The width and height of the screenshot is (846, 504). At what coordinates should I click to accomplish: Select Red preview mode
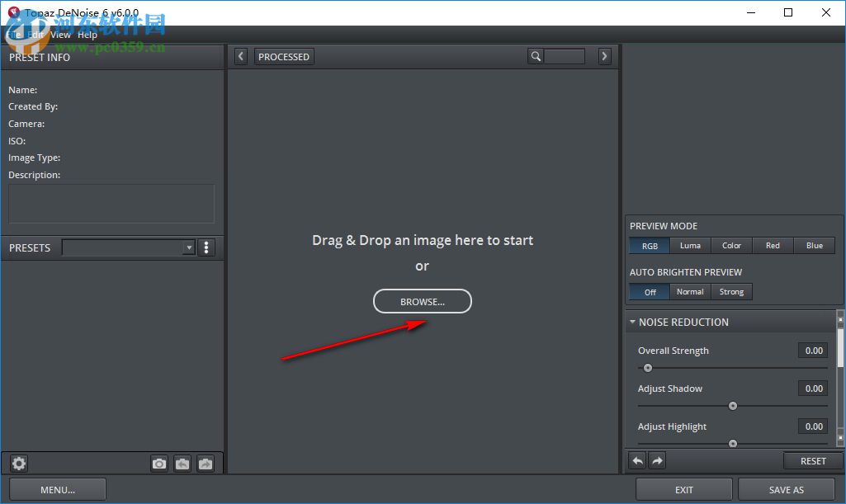[x=773, y=246]
